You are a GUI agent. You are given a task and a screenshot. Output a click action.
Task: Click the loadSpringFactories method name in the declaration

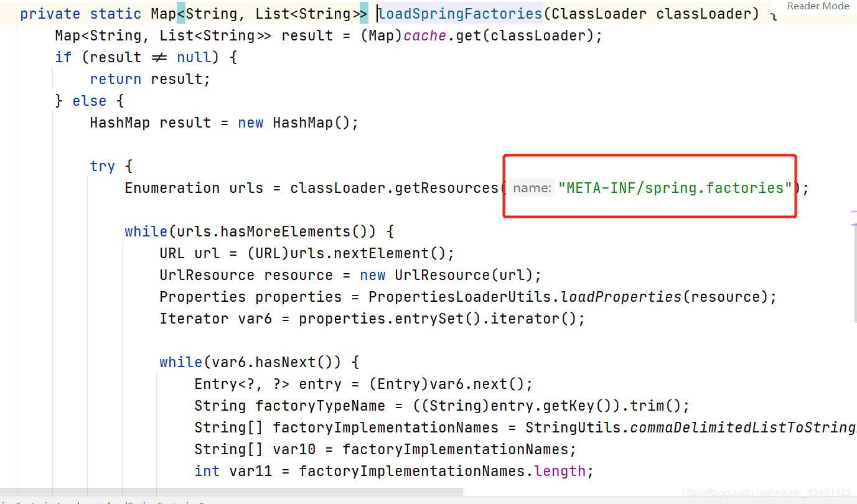point(461,14)
